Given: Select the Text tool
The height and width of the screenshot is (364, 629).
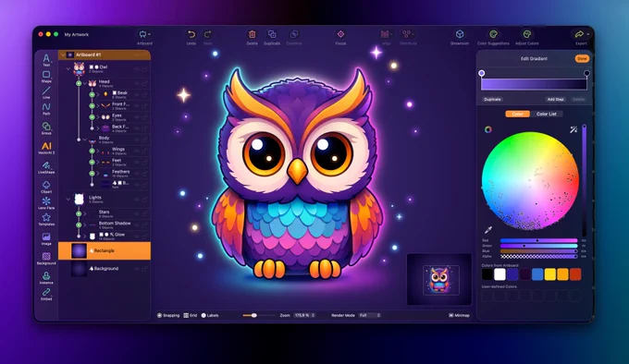Looking at the screenshot, I should [46, 60].
